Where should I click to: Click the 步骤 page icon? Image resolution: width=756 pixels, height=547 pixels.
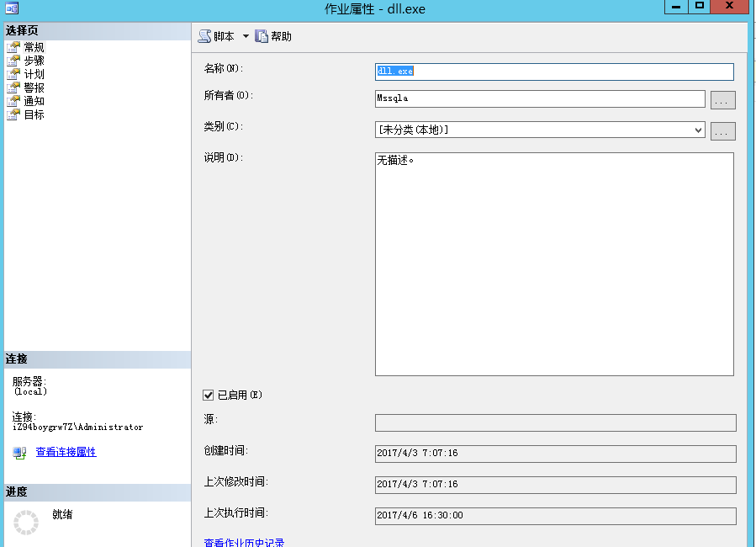[x=13, y=61]
